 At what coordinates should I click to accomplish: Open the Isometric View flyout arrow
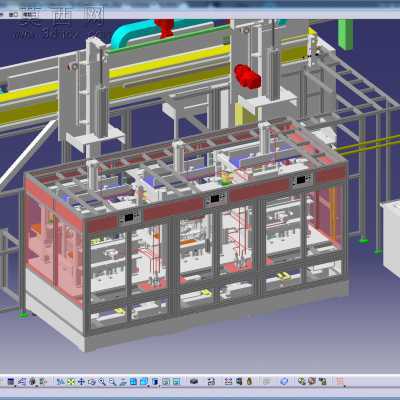[x=148, y=386]
